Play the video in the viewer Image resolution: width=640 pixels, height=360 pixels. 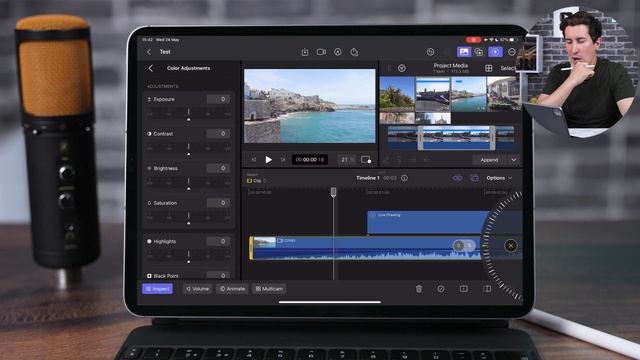[268, 160]
